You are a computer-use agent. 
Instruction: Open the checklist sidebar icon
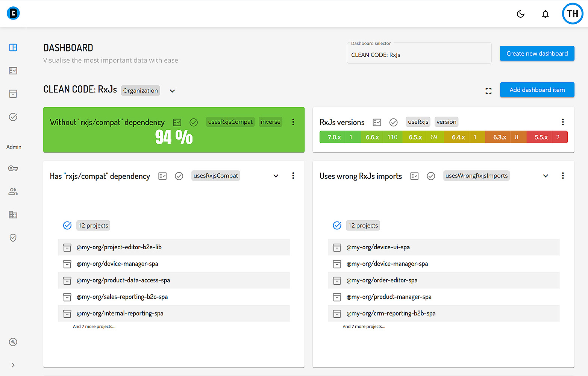click(13, 71)
